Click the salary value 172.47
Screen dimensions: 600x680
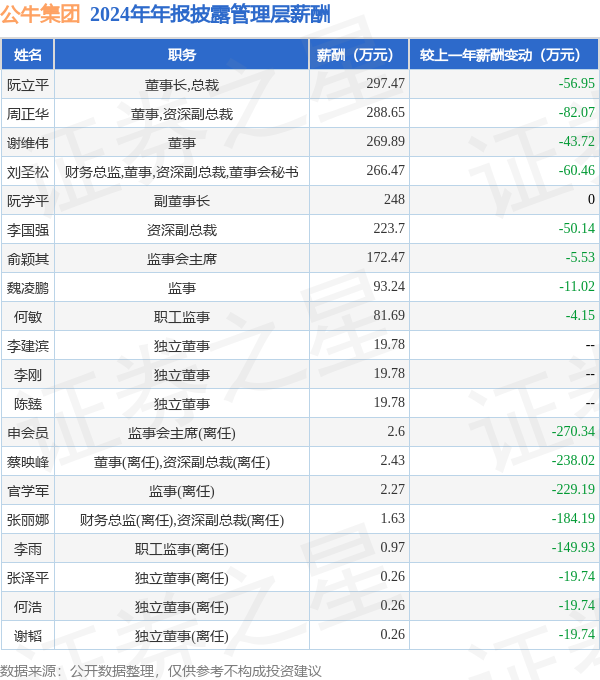pyautogui.click(x=385, y=258)
